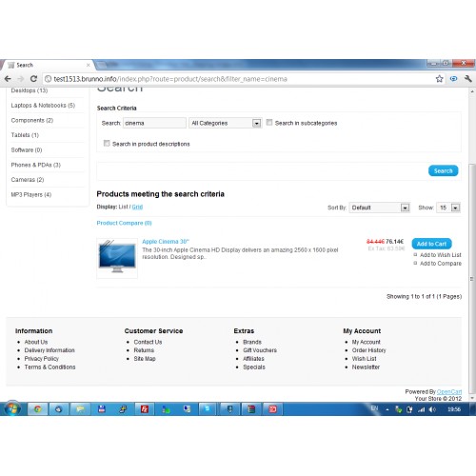The image size is (476, 476).
Task: Enable Search in subcategories checkbox
Action: (x=269, y=123)
